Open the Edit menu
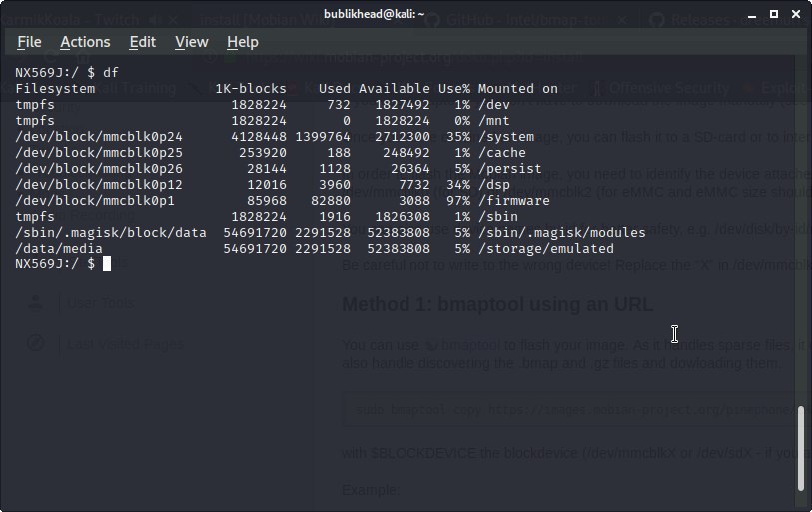812x512 pixels. click(143, 42)
